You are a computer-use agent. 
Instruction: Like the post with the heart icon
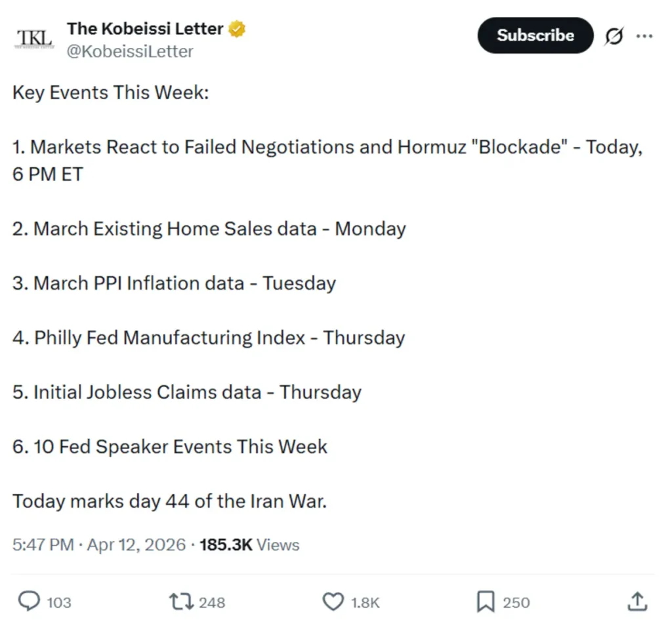pyautogui.click(x=334, y=601)
